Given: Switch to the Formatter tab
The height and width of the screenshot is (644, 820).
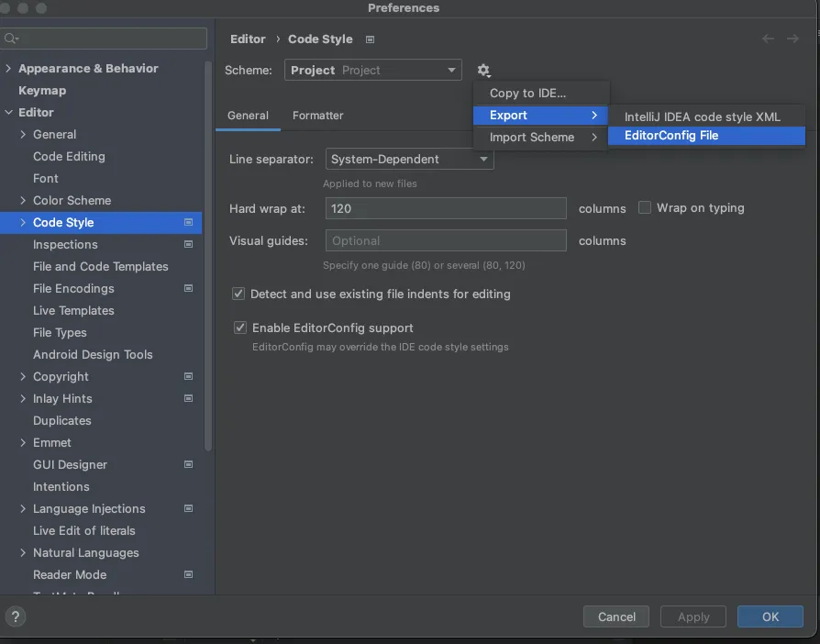Looking at the screenshot, I should [317, 116].
